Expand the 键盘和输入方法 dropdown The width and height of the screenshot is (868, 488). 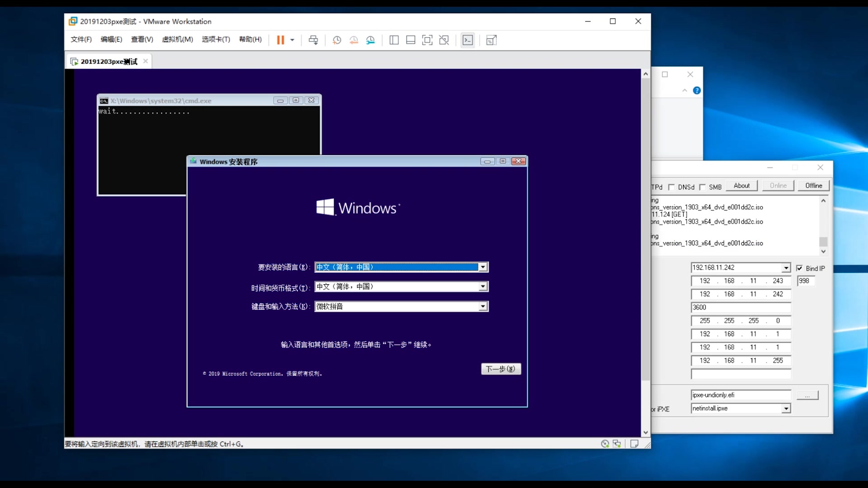(x=483, y=306)
